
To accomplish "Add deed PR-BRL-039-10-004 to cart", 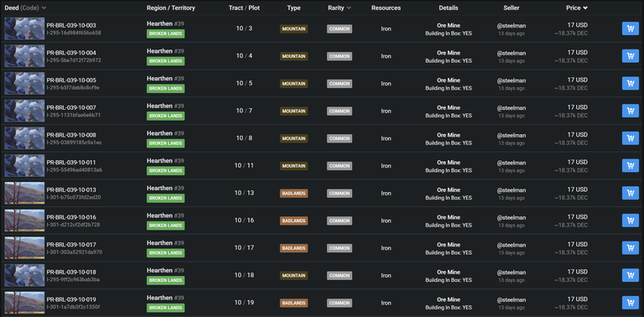I will pyautogui.click(x=630, y=56).
